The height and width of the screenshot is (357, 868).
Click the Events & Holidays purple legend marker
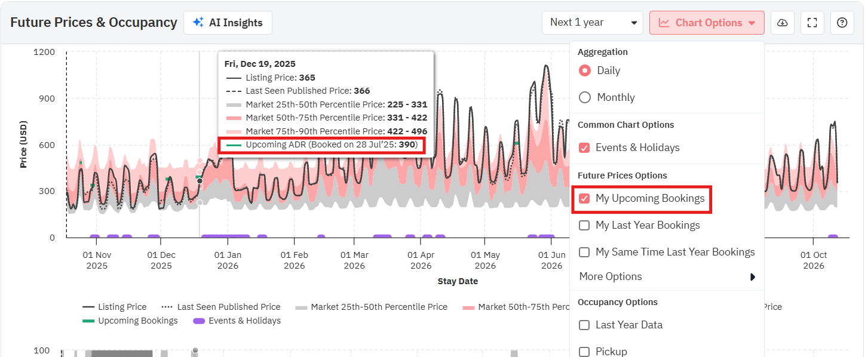coord(198,321)
